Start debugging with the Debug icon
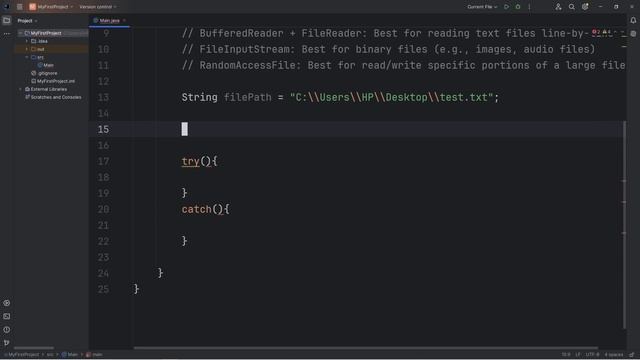 click(x=518, y=7)
